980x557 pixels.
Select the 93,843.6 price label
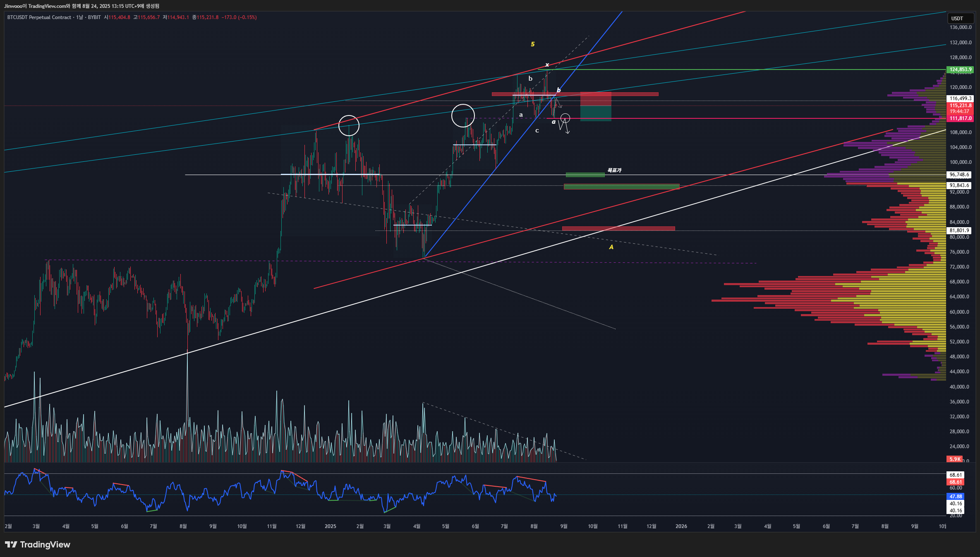tap(959, 185)
